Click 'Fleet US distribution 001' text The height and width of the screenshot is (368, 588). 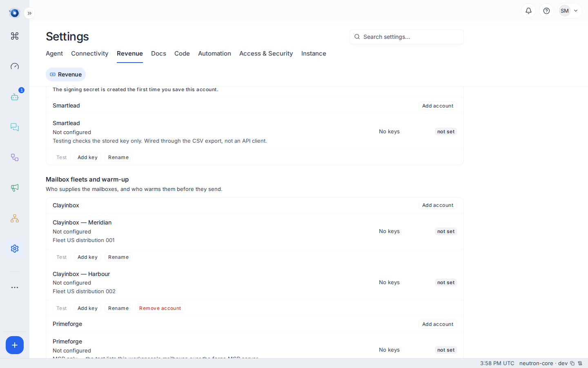tap(84, 240)
